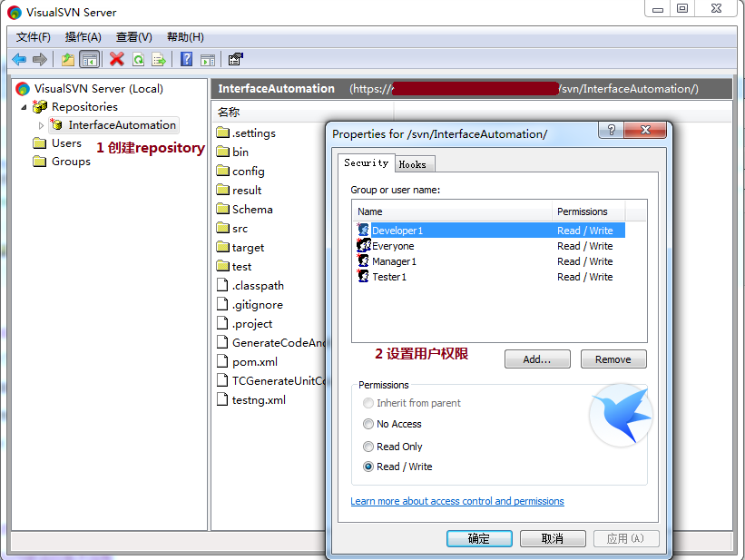Screen dimensions: 745x560
Task: Click the Manager1 user icon
Action: [364, 261]
